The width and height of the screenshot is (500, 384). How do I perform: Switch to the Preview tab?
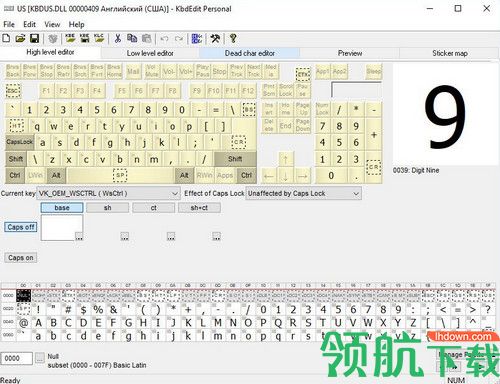tap(350, 53)
